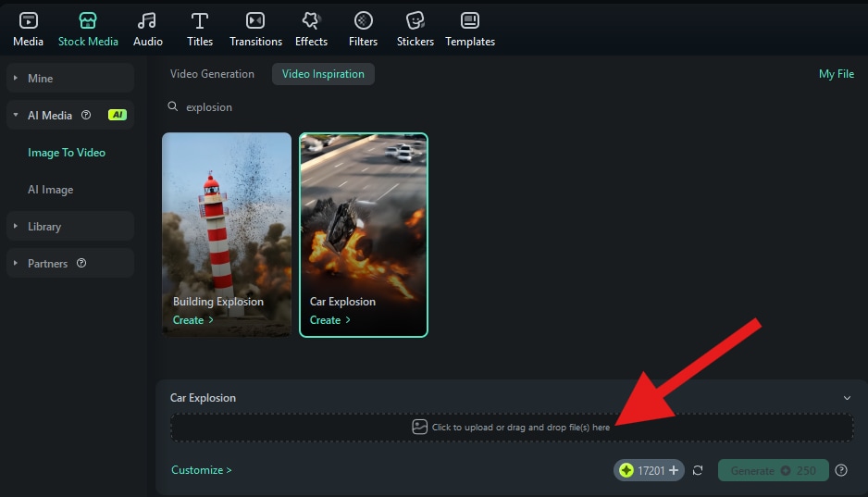Open the Media tab

(29, 30)
